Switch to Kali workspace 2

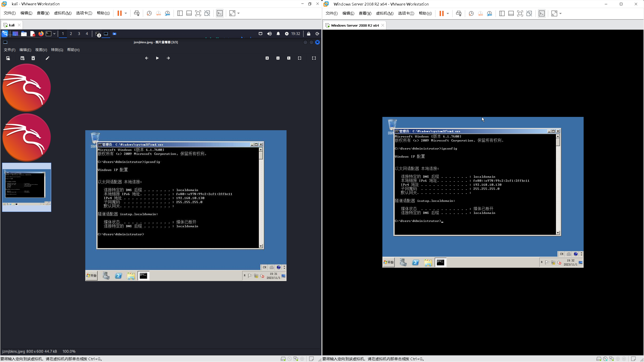pyautogui.click(x=71, y=34)
